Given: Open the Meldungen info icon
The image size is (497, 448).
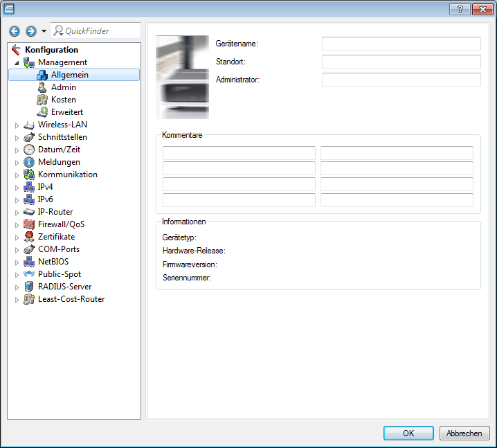Looking at the screenshot, I should [29, 162].
